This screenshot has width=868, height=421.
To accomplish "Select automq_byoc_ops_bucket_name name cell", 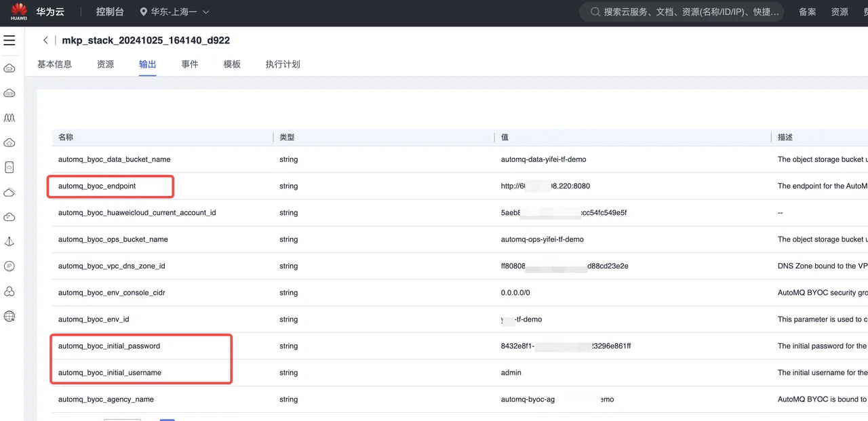I will (113, 239).
